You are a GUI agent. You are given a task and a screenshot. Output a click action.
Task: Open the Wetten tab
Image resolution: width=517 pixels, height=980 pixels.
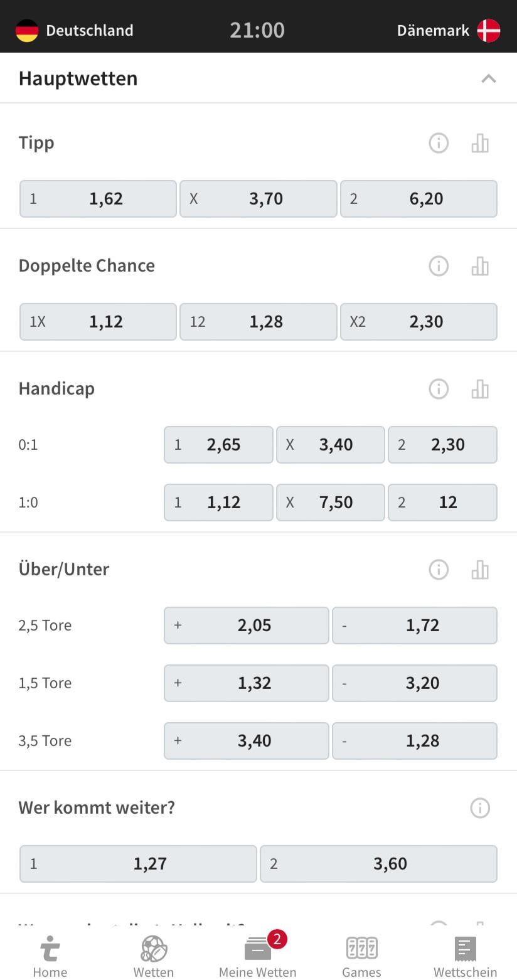(x=154, y=957)
